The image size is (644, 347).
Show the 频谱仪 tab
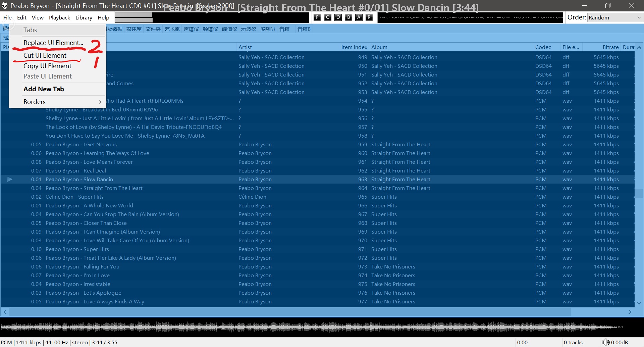[x=210, y=29]
